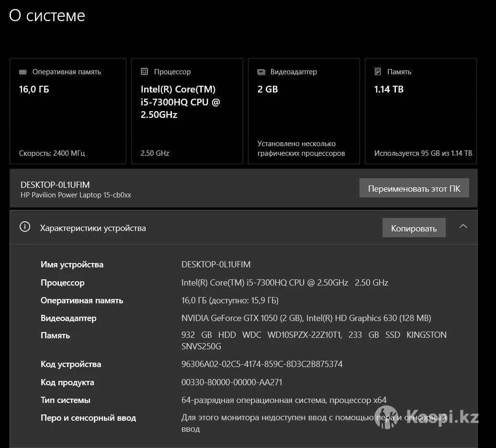Click the processor chip icon
Screen dimensions: 496x448
[x=144, y=72]
